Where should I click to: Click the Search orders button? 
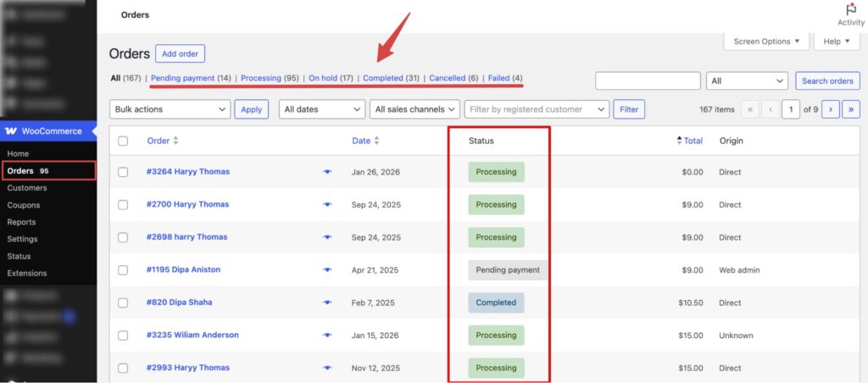point(827,80)
